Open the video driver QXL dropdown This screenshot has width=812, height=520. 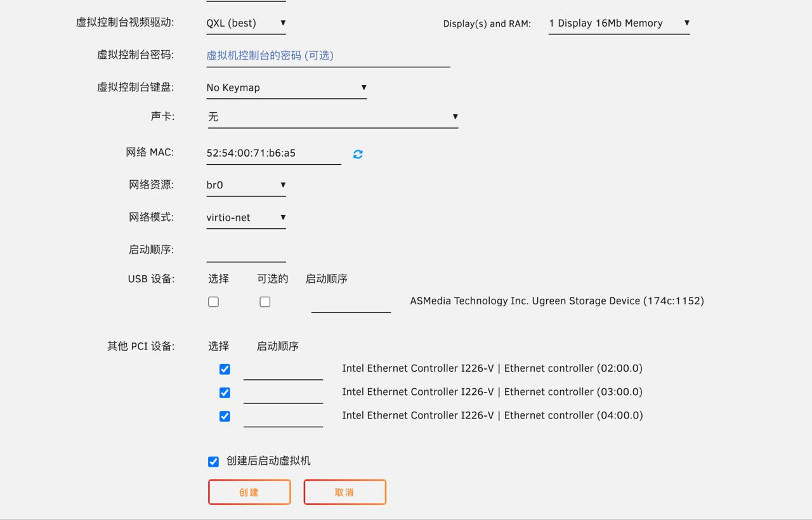tap(246, 23)
